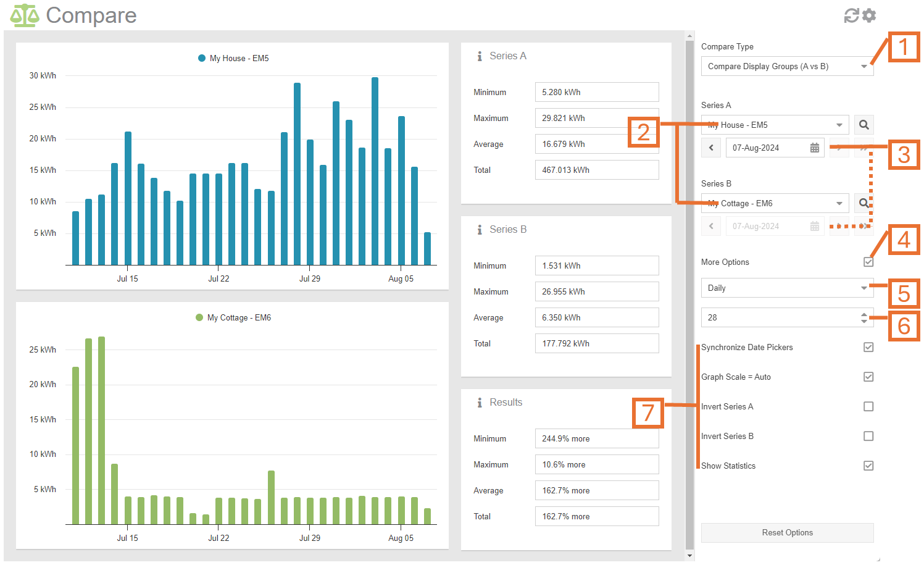Toggle the My Cottage - EM6 legend dot

pos(199,317)
